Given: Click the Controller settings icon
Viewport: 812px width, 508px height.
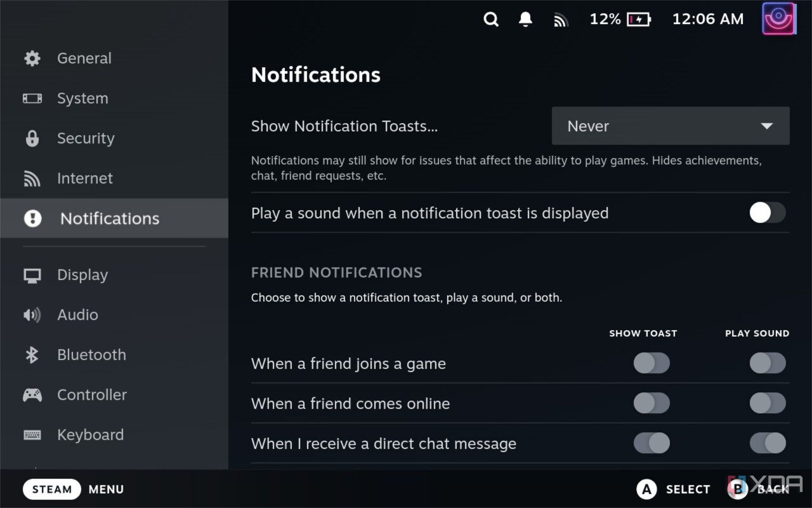Looking at the screenshot, I should [x=32, y=395].
